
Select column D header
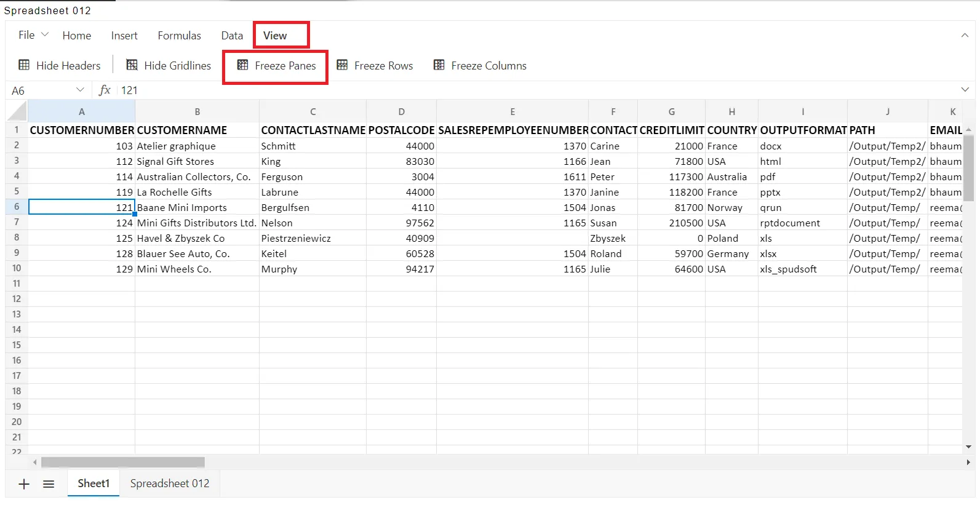click(x=401, y=111)
